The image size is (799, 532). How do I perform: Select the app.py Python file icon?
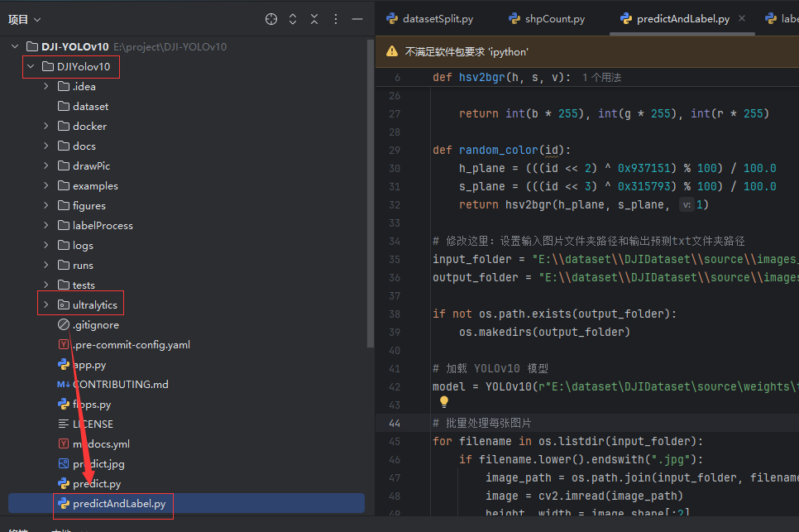coord(64,364)
